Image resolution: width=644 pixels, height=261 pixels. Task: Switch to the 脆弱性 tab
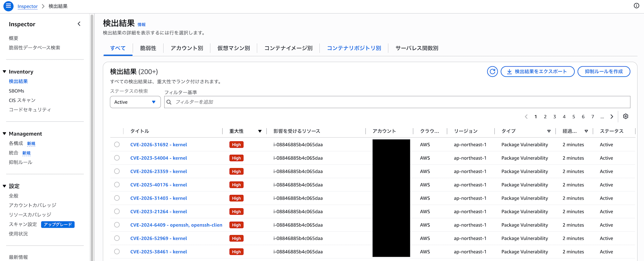point(148,48)
